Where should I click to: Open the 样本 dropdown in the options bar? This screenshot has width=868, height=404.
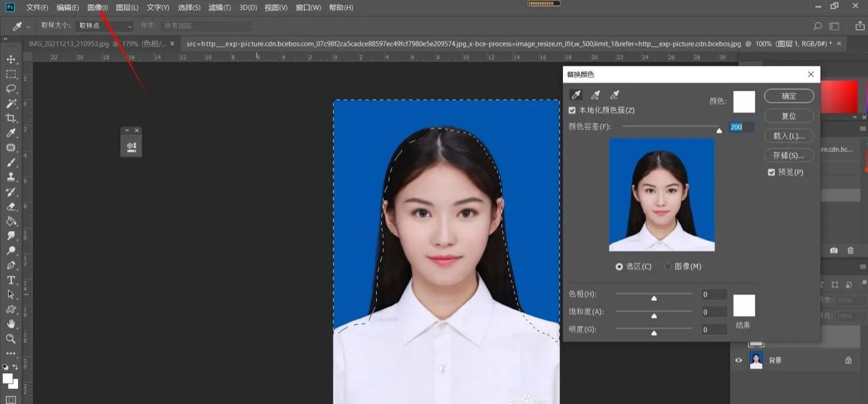coord(207,26)
